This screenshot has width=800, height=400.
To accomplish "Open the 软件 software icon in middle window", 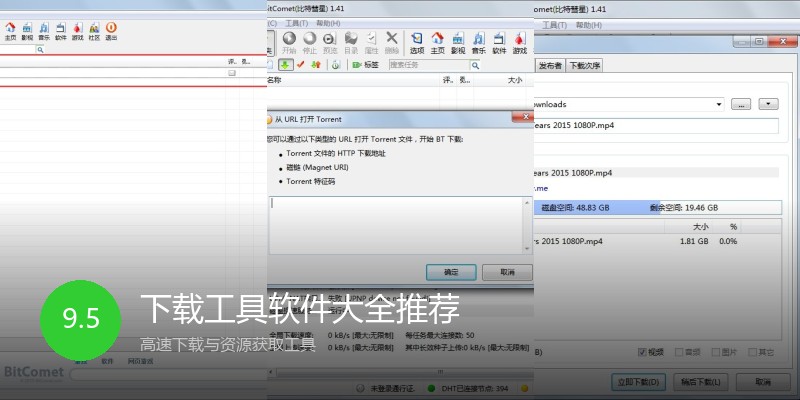I will (499, 43).
